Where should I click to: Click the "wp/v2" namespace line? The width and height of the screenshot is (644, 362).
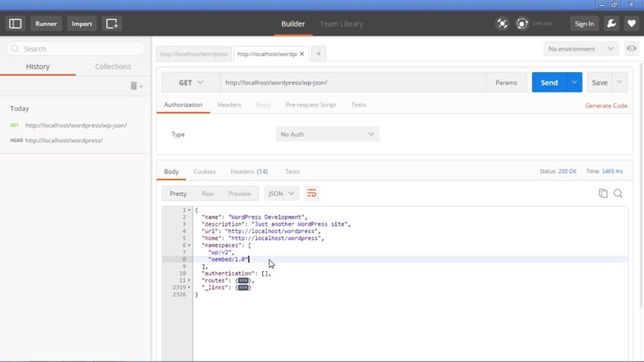(220, 252)
